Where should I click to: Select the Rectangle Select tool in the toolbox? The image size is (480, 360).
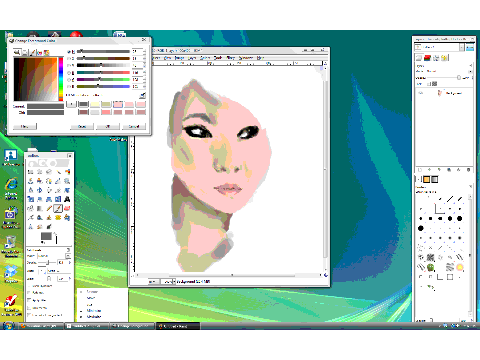31,172
